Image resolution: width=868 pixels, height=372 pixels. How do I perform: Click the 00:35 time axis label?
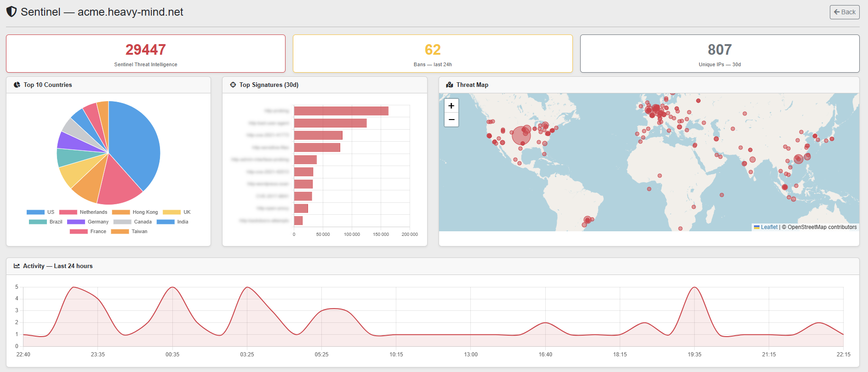[x=172, y=355]
